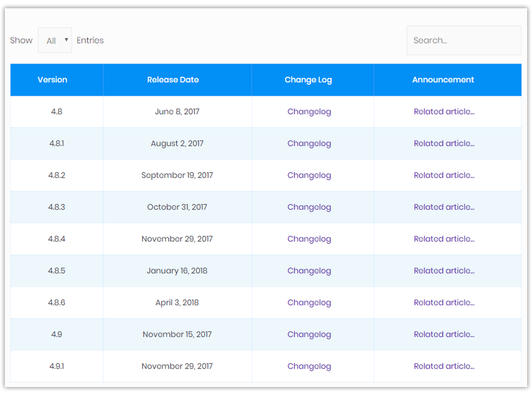This screenshot has width=532, height=394.
Task: Open the Changelog for version 4.8.5
Action: [x=309, y=270]
